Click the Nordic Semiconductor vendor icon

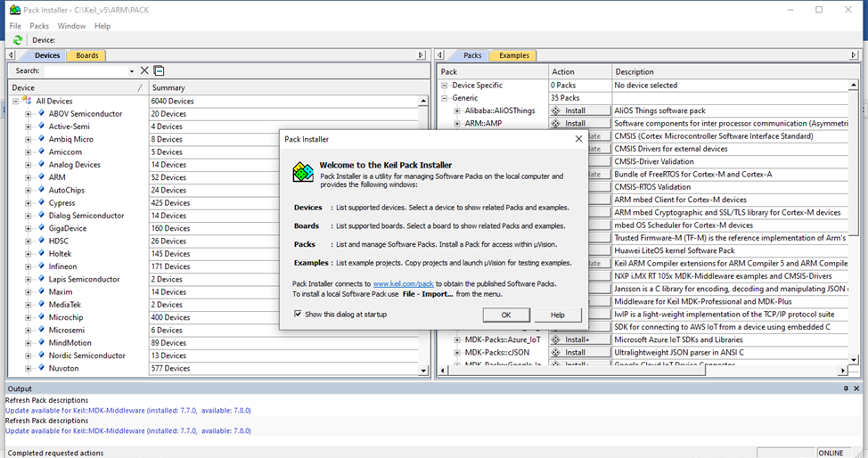[41, 355]
